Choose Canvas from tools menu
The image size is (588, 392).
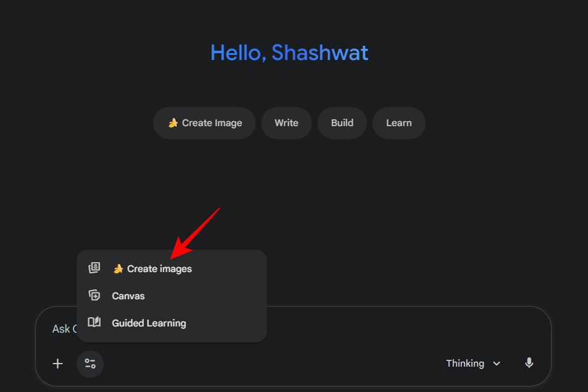128,296
